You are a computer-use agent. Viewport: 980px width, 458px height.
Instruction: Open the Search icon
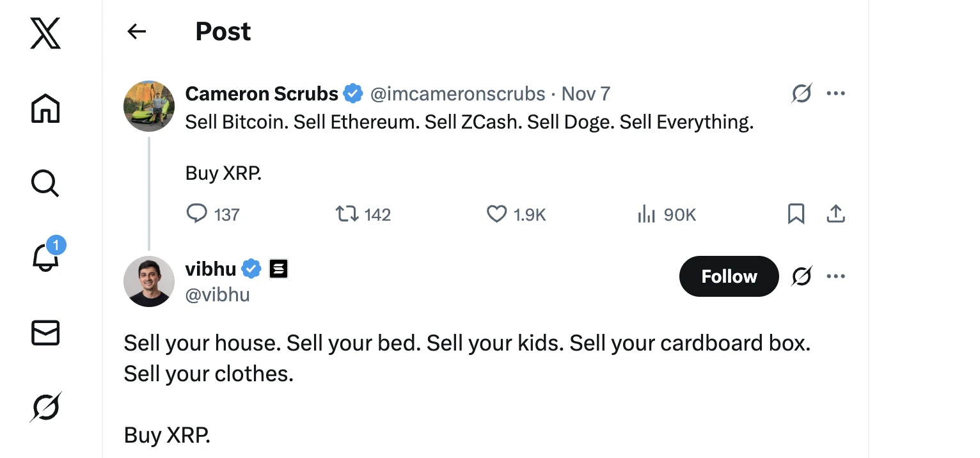click(x=45, y=184)
